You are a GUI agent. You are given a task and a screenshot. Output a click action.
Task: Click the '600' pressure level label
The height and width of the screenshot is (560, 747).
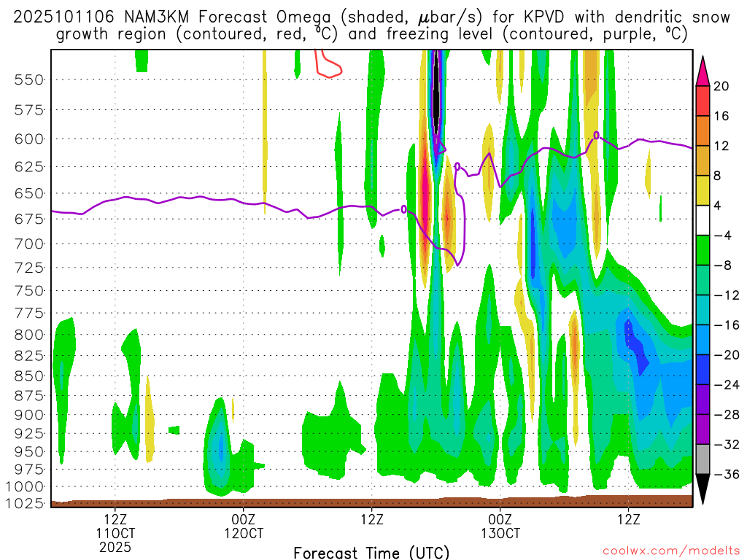pos(29,139)
